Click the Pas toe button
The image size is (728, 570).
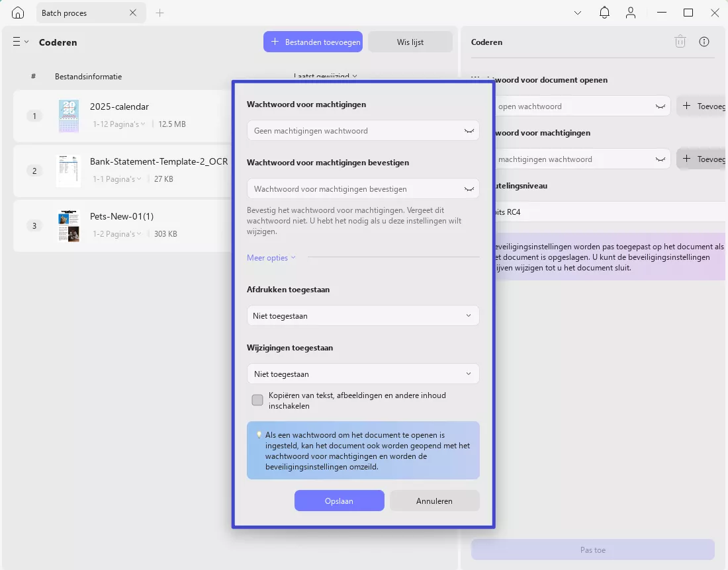pos(592,550)
